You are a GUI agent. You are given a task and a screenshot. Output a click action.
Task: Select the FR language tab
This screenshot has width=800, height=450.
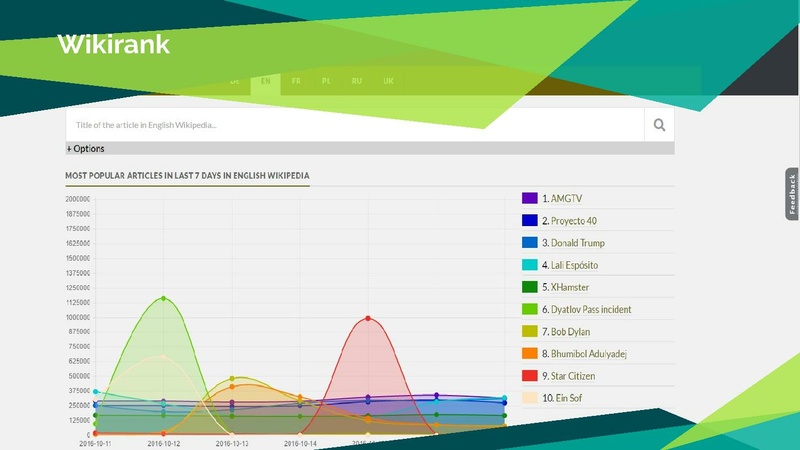click(296, 81)
